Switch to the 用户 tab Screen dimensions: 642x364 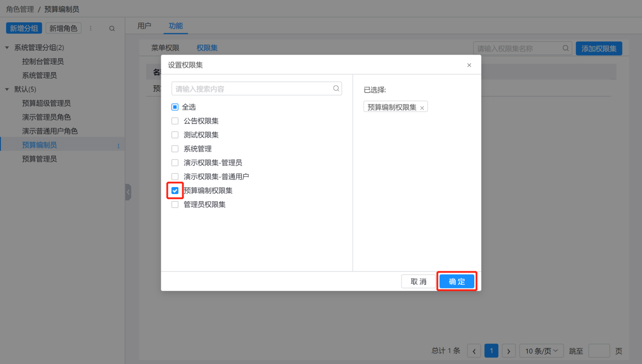(145, 26)
